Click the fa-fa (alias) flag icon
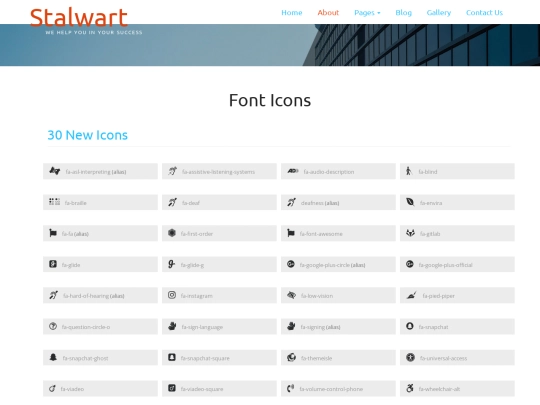 coord(53,233)
